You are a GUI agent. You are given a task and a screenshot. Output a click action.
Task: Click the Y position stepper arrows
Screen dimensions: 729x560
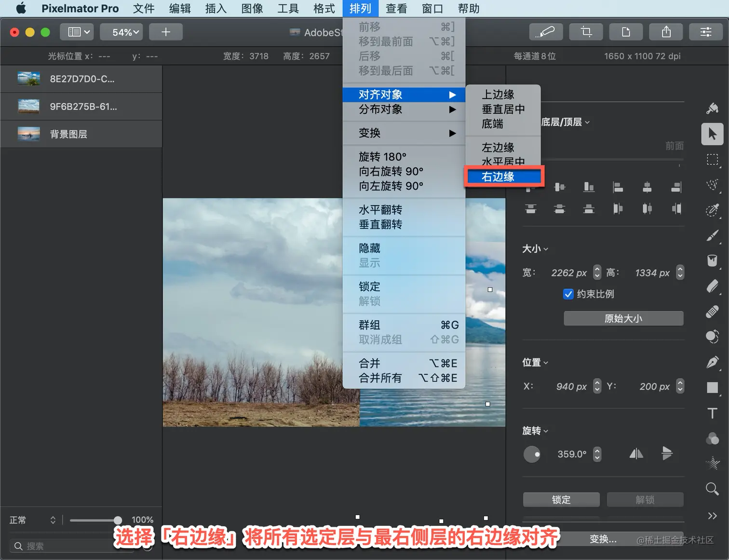tap(680, 386)
